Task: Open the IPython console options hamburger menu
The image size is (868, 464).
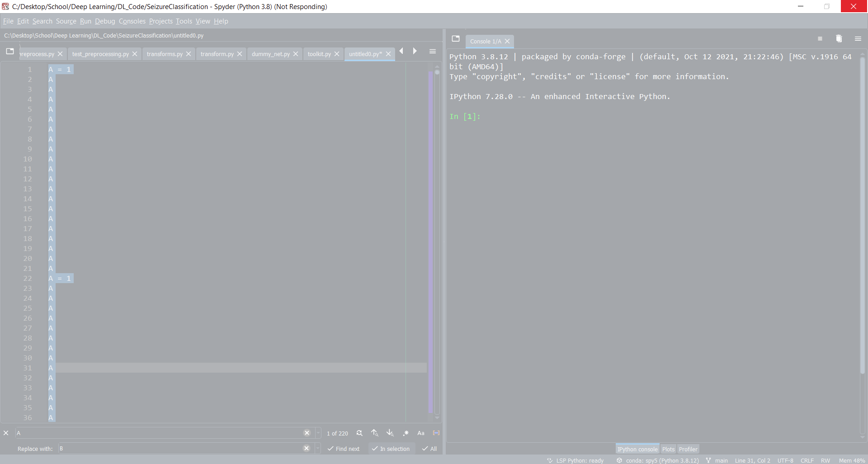Action: pos(859,38)
